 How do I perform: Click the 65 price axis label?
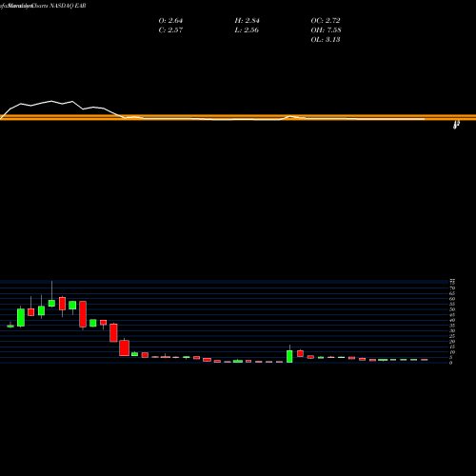452,293
